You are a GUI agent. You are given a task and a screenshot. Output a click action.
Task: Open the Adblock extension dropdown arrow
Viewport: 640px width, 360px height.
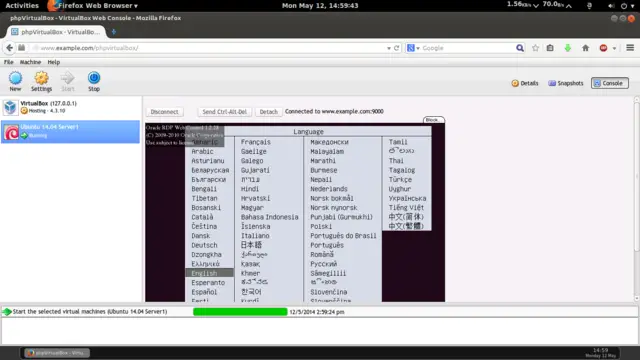[x=614, y=49]
